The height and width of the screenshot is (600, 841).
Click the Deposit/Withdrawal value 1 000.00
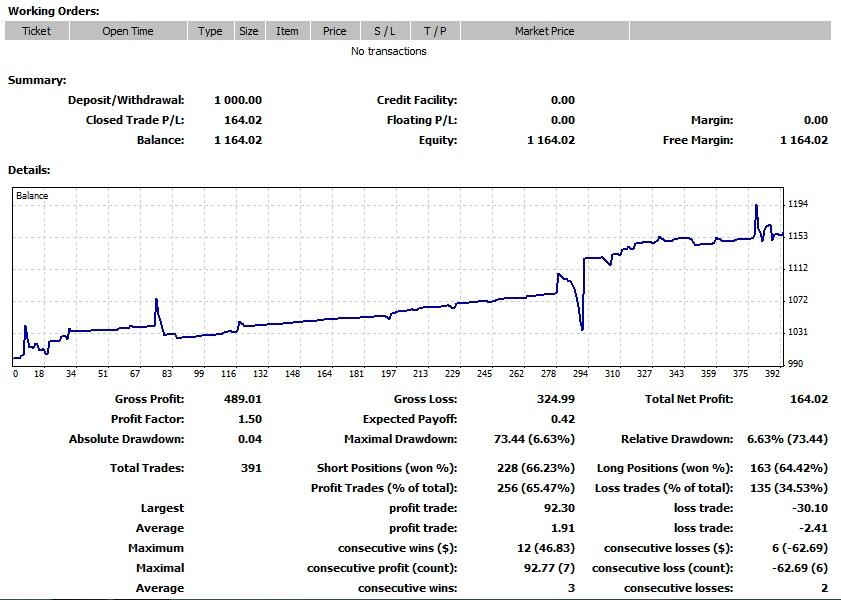pos(238,100)
